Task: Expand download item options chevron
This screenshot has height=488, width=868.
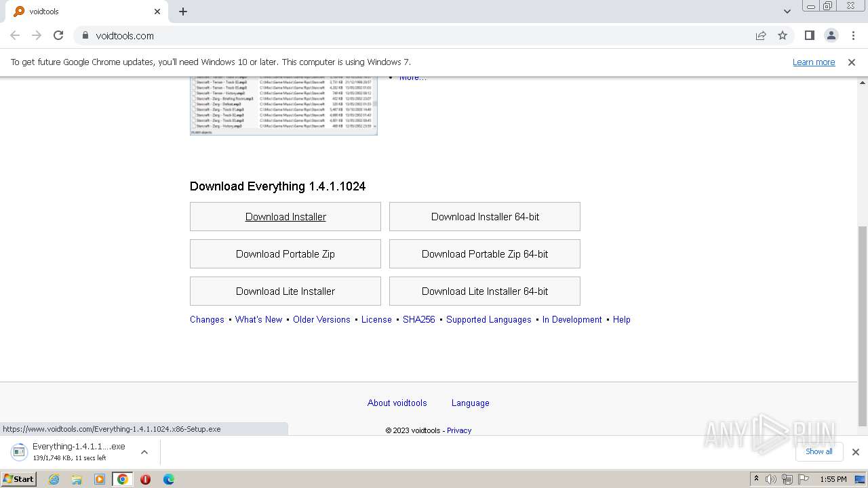Action: (144, 452)
